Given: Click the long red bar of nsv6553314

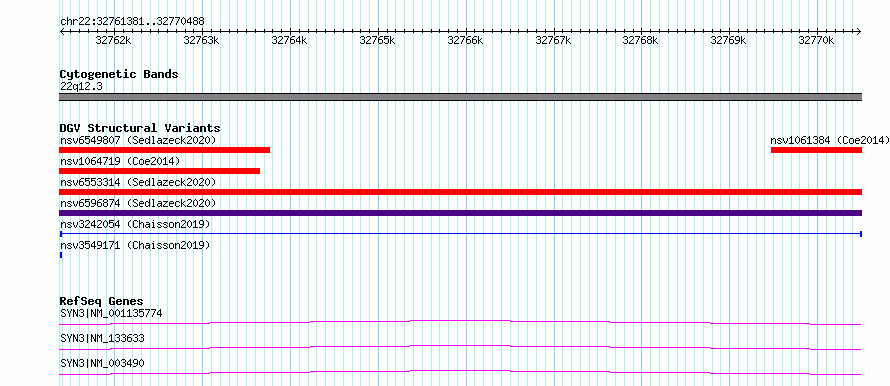Looking at the screenshot, I should pos(460,192).
